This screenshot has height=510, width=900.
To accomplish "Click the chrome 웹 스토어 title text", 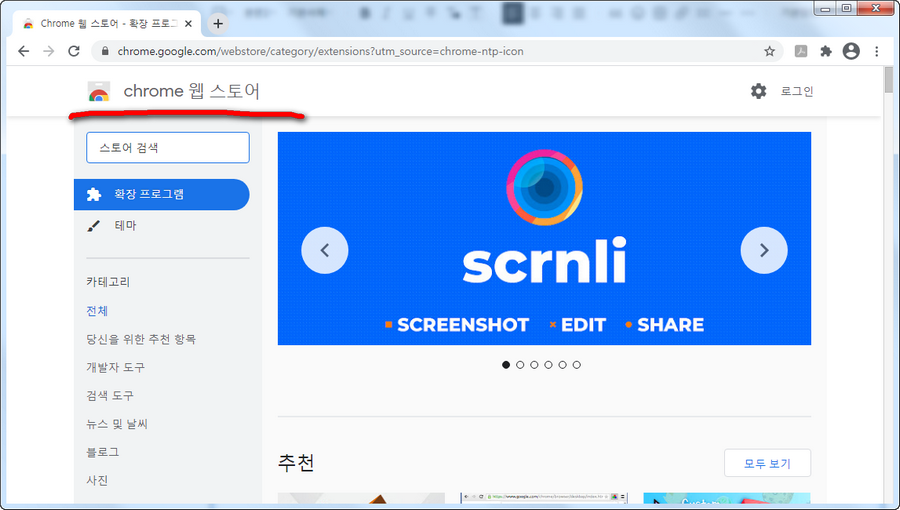I will point(192,91).
